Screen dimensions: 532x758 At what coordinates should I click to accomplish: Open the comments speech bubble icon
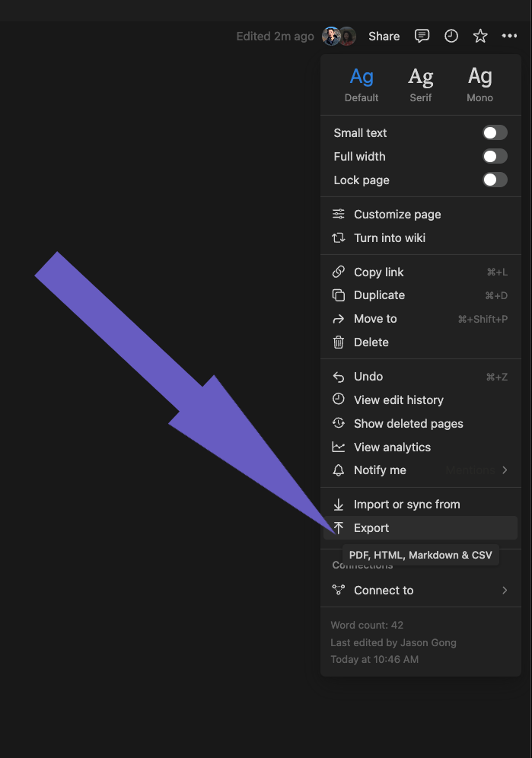(422, 37)
